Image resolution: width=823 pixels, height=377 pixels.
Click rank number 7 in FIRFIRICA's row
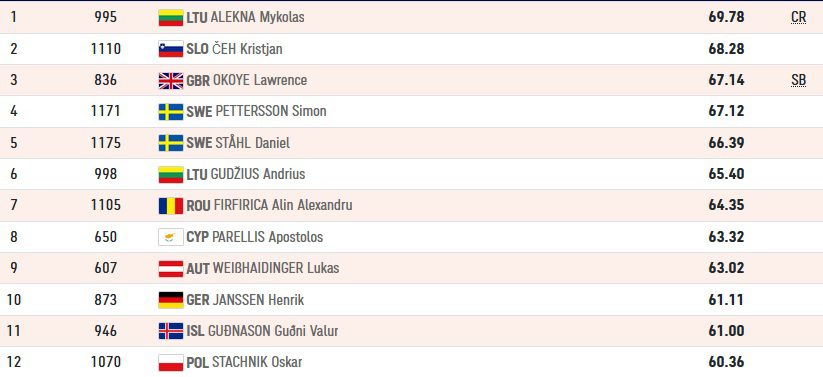14,205
